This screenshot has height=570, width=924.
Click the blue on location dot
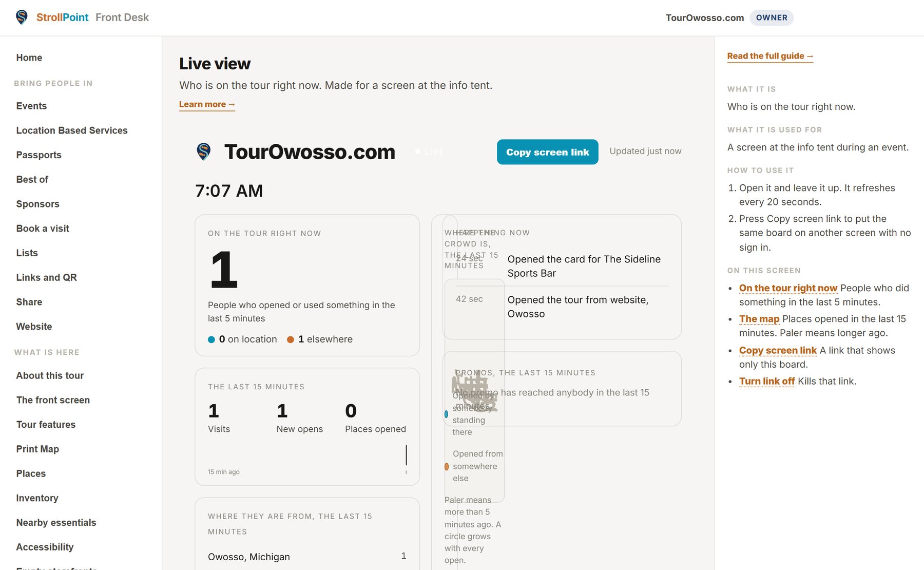point(211,339)
